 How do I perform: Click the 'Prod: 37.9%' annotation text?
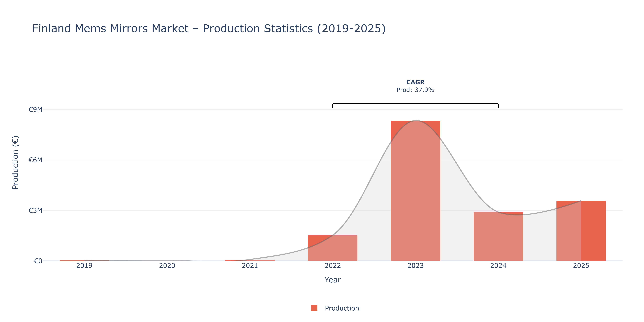tap(415, 90)
